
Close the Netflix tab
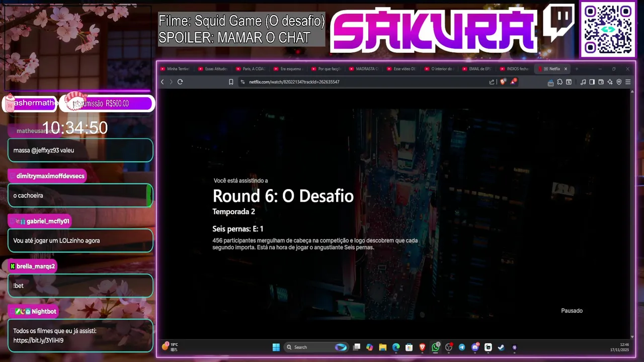pos(566,69)
